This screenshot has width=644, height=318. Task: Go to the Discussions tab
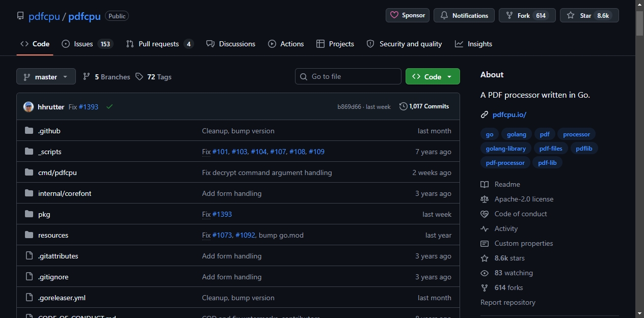pyautogui.click(x=231, y=44)
